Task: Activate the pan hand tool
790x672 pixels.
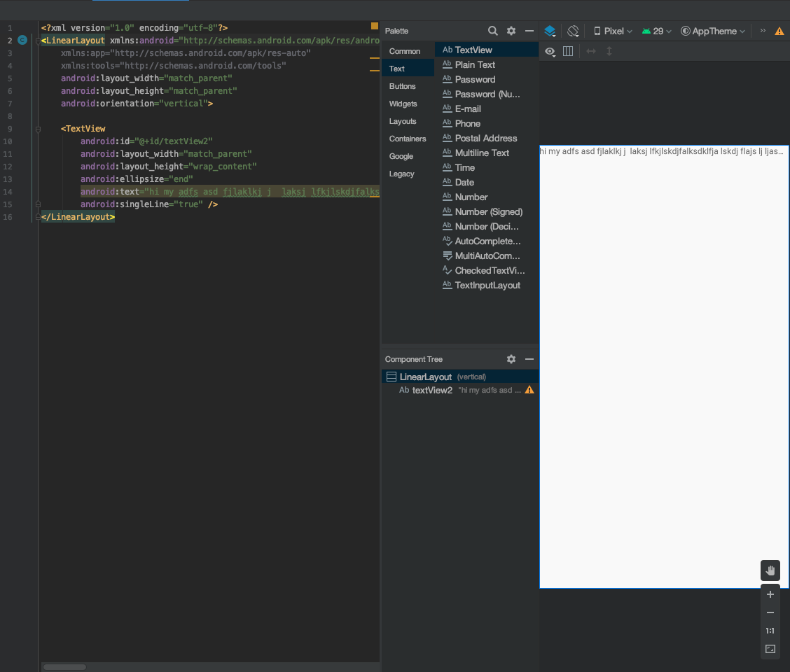Action: click(x=770, y=570)
